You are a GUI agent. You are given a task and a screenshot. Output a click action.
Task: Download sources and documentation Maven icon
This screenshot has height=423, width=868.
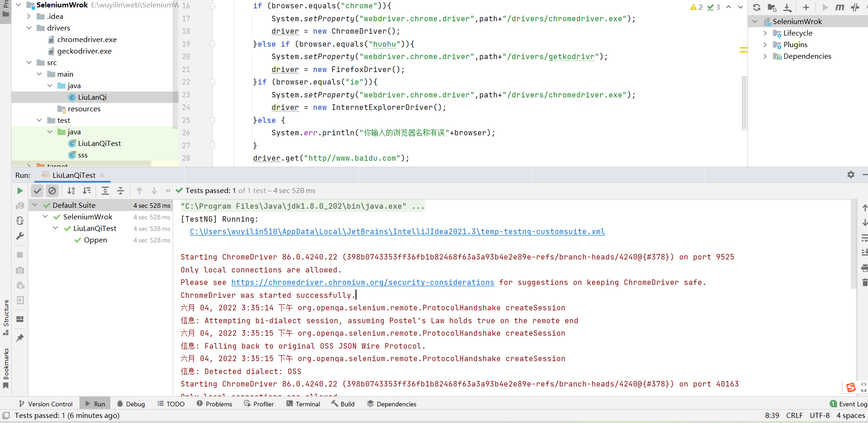787,7
